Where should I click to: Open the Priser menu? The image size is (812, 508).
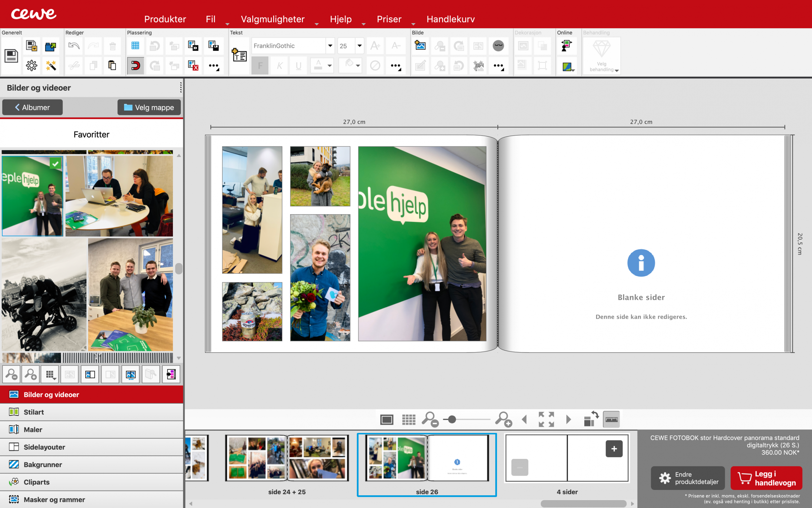tap(389, 19)
